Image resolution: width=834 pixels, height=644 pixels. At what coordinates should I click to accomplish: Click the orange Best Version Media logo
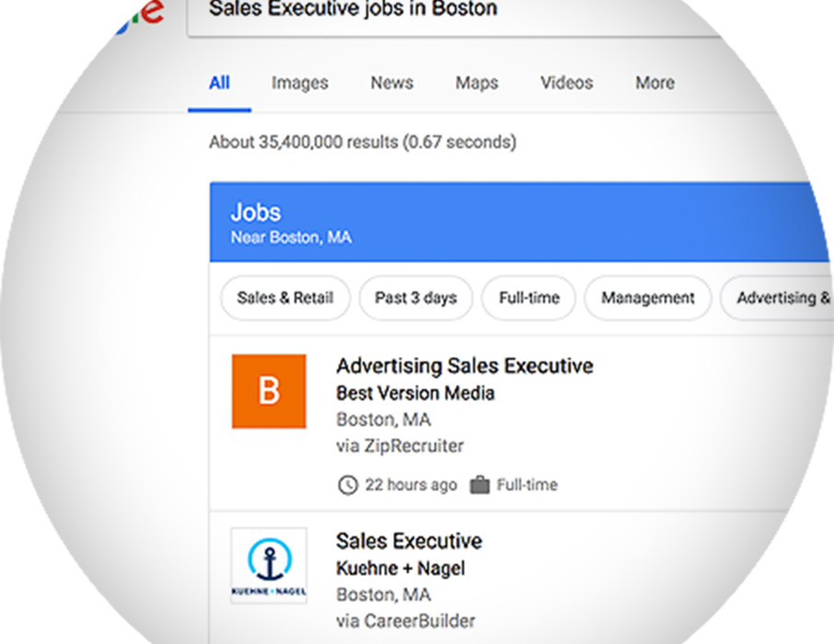(269, 391)
